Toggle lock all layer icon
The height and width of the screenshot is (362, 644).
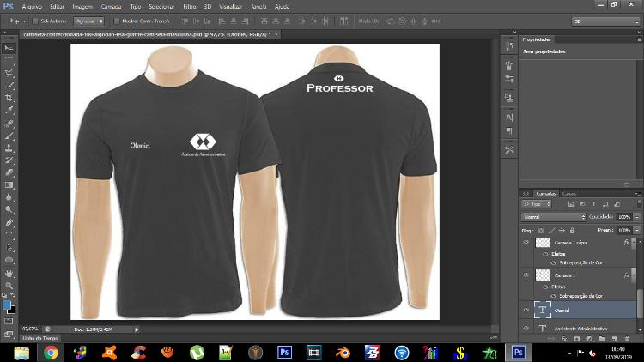572,231
